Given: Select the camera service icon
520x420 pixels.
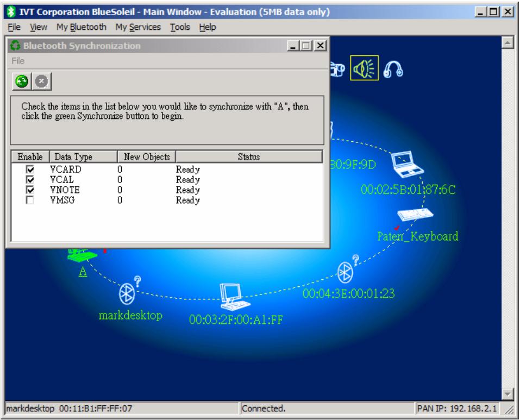Looking at the screenshot, I should 337,69.
